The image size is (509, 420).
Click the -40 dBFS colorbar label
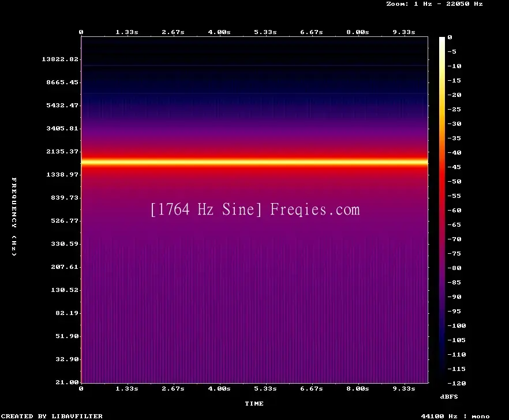tap(454, 152)
